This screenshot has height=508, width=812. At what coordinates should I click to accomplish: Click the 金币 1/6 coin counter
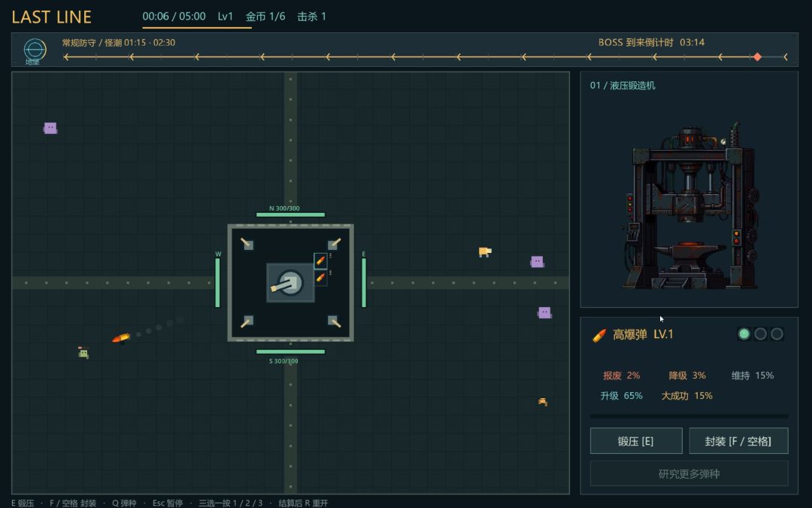[x=265, y=17]
